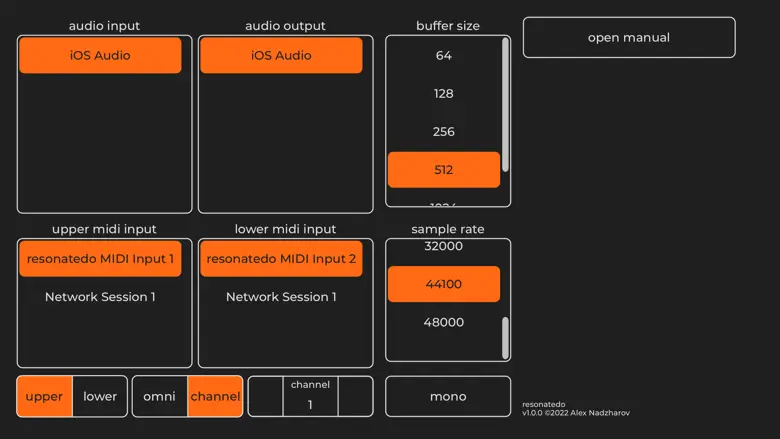Click the sample rate scrollbar
The height and width of the screenshot is (439, 780).
click(x=505, y=338)
